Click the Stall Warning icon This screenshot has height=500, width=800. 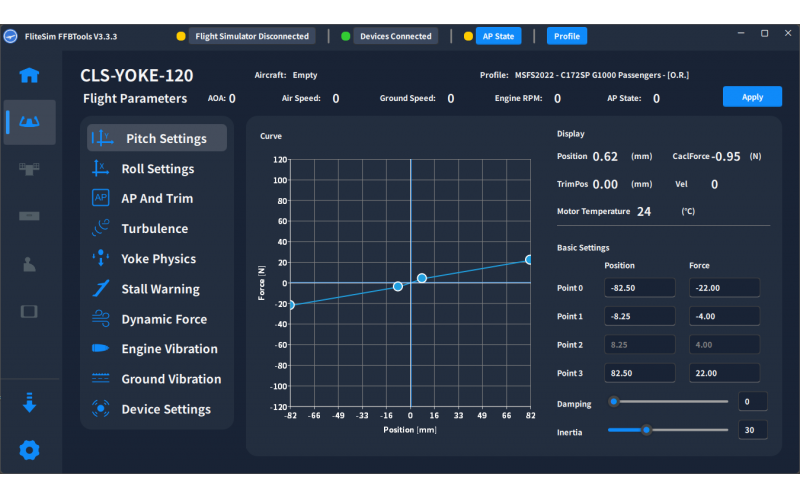100,289
